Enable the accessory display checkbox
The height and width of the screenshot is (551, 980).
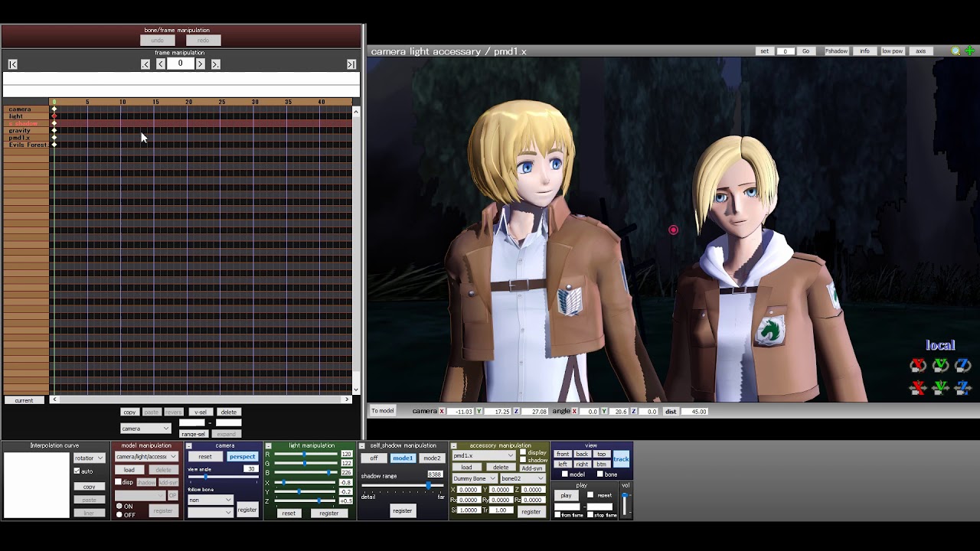coord(523,452)
